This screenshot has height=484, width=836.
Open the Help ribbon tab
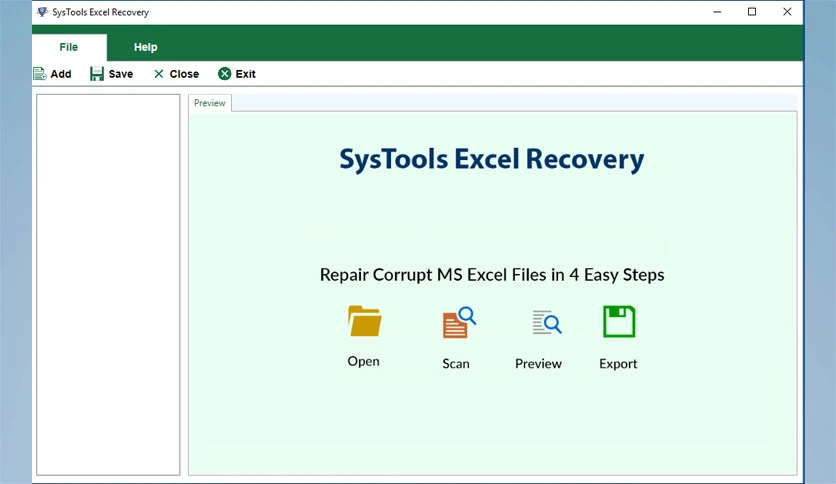(x=146, y=47)
